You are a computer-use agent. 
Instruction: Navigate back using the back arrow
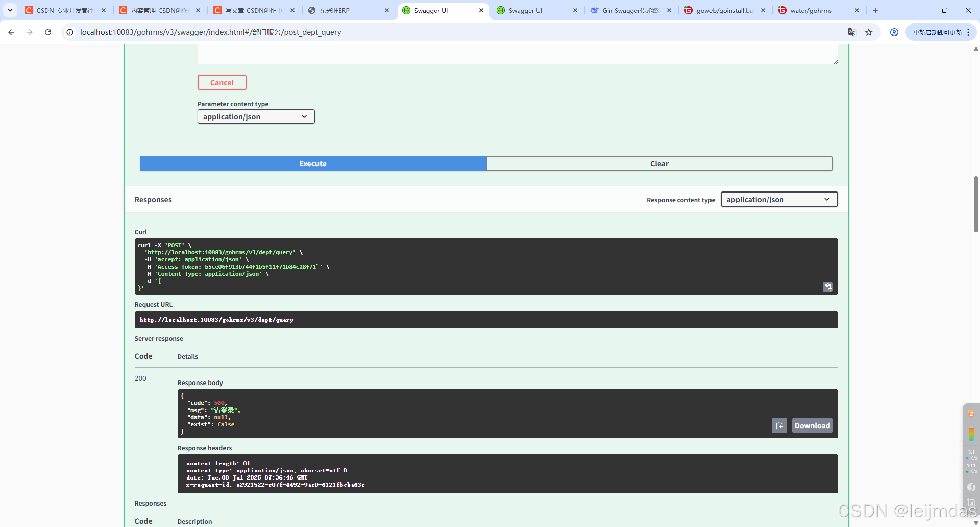[11, 32]
